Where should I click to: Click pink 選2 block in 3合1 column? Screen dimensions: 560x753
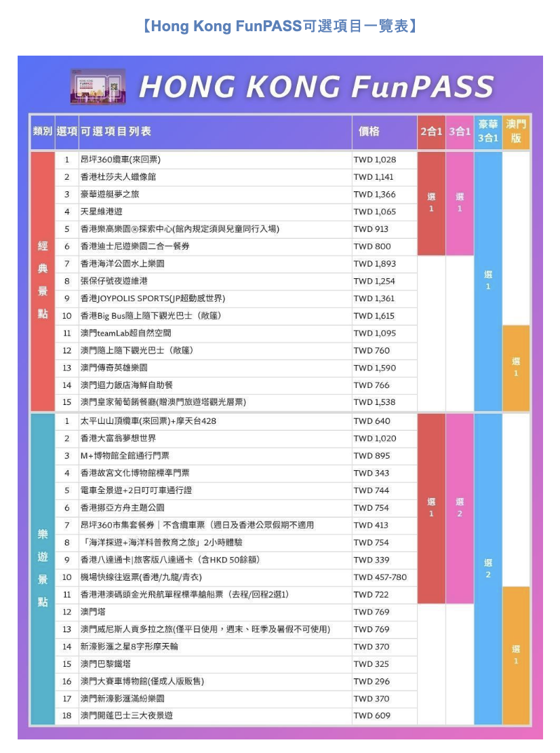[460, 508]
